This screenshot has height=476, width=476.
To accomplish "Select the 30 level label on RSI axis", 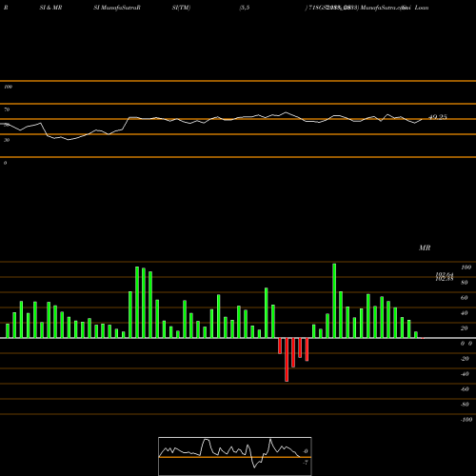I will coord(7,140).
